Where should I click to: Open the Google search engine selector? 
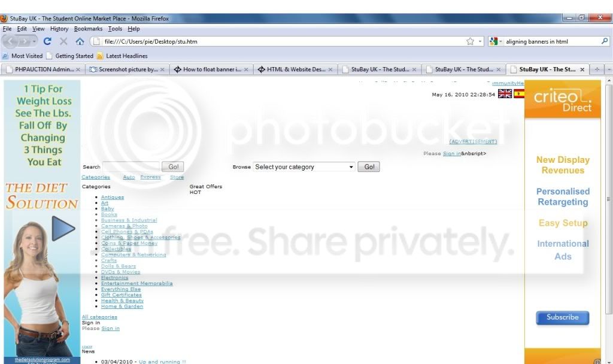pyautogui.click(x=495, y=41)
